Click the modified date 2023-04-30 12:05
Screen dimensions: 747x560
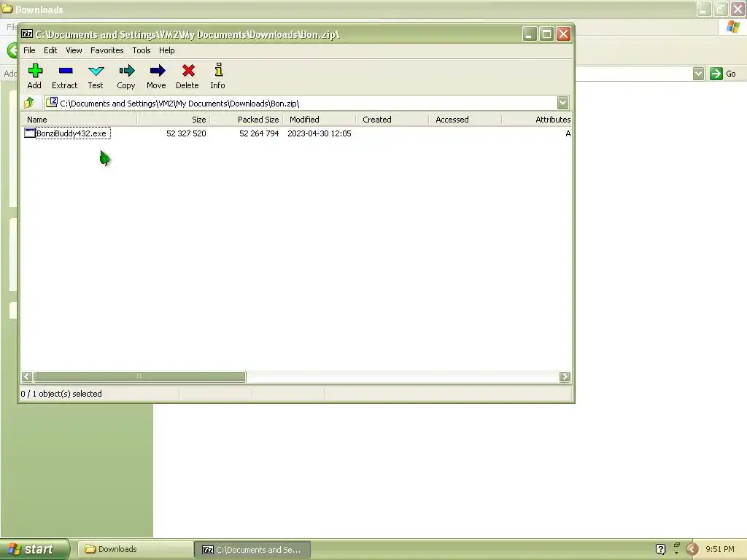(x=320, y=133)
